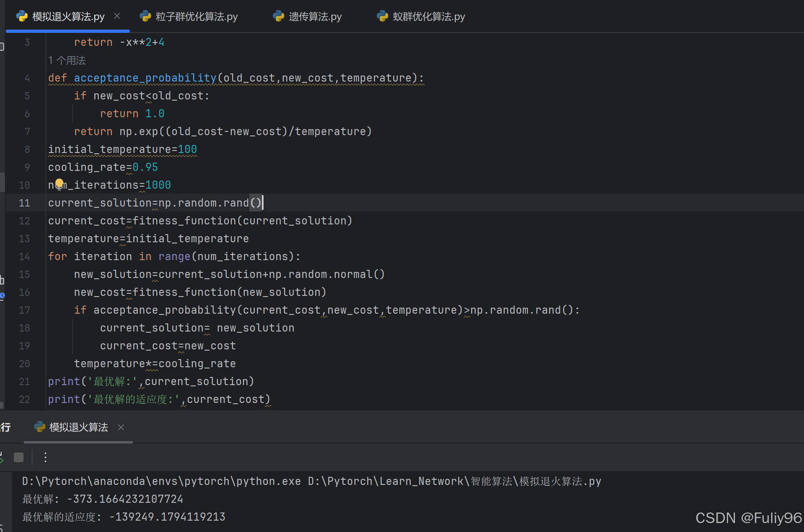Click 'return -x**2+4' on line 3

pyautogui.click(x=119, y=42)
